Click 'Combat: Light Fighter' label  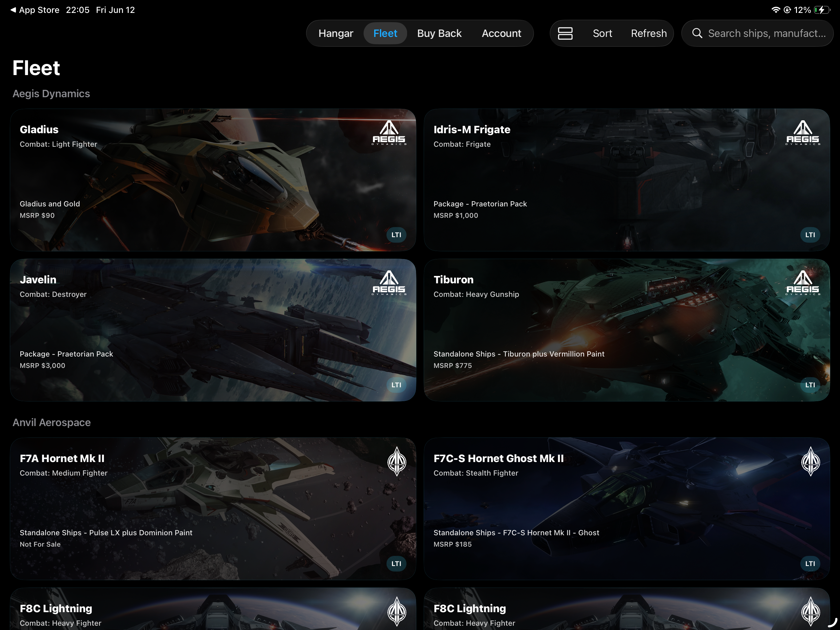click(x=58, y=144)
